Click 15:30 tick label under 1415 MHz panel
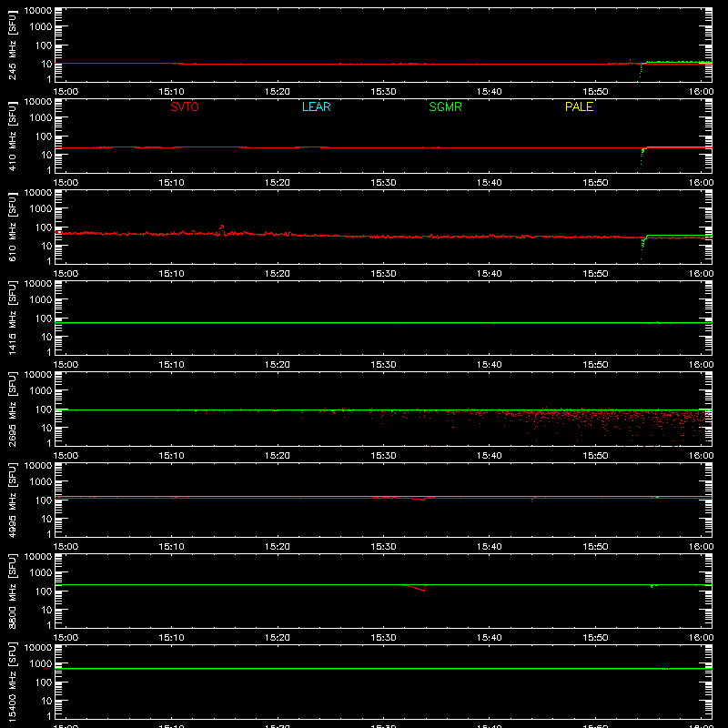This screenshot has height=728, width=728. 383,365
